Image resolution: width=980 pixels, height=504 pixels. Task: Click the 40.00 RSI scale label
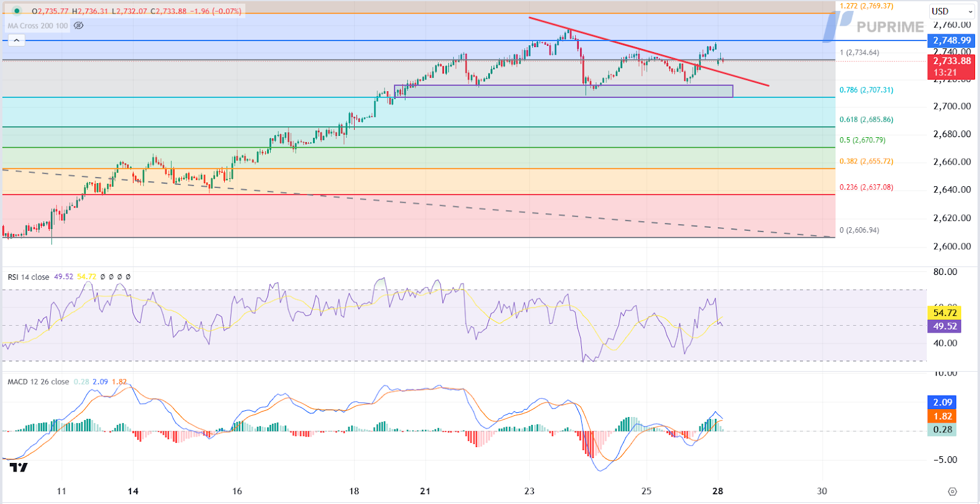click(x=945, y=343)
